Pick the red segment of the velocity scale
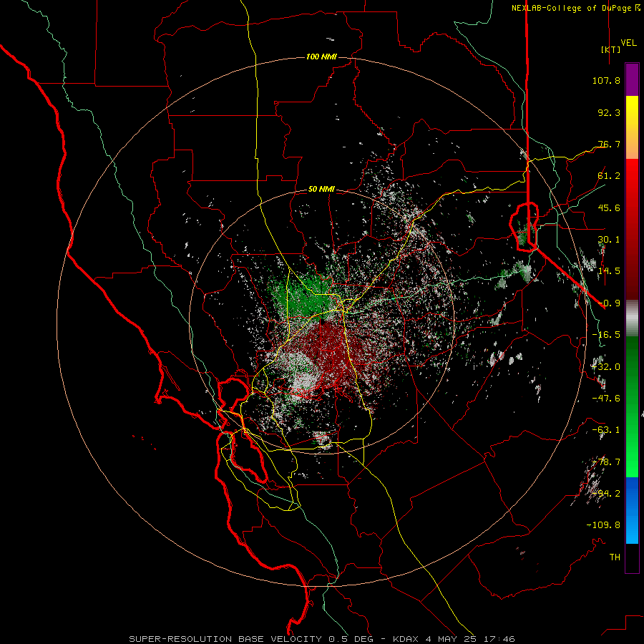The width and height of the screenshot is (644, 644). tap(632, 229)
